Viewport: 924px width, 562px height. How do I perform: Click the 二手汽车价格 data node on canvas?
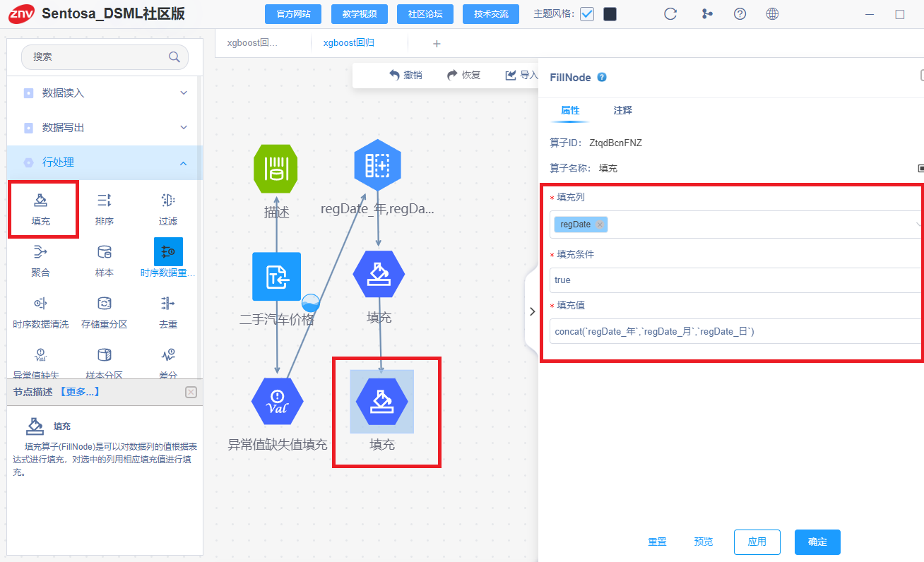(x=277, y=276)
